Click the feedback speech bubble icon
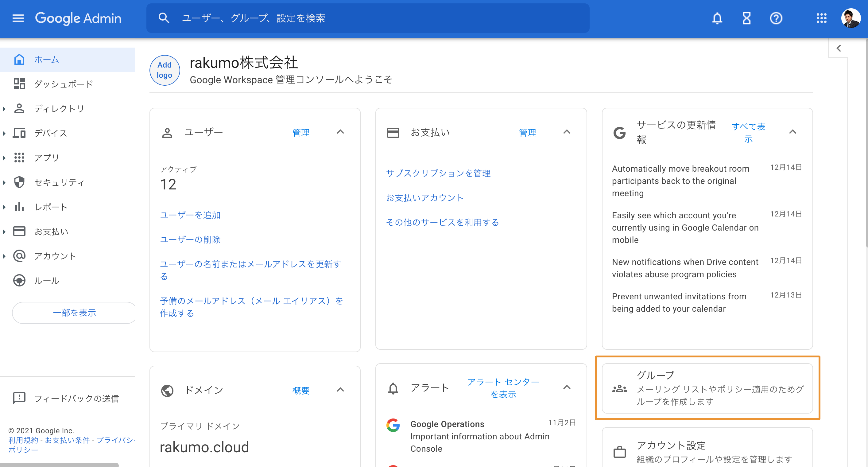Image resolution: width=868 pixels, height=467 pixels. 19,398
